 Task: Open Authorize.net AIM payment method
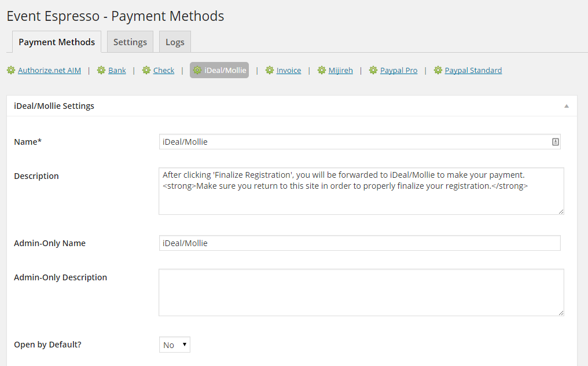tap(50, 70)
